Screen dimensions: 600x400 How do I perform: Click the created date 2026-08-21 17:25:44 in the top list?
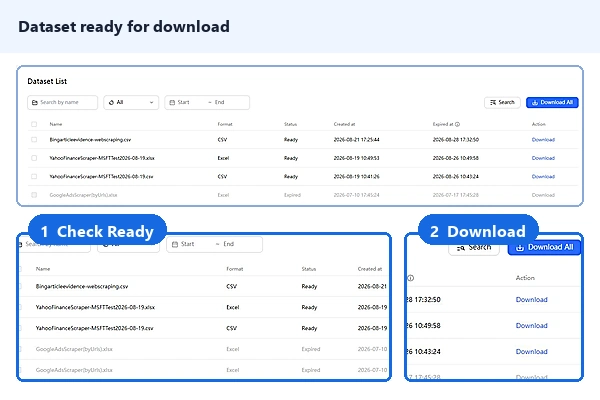coord(357,140)
